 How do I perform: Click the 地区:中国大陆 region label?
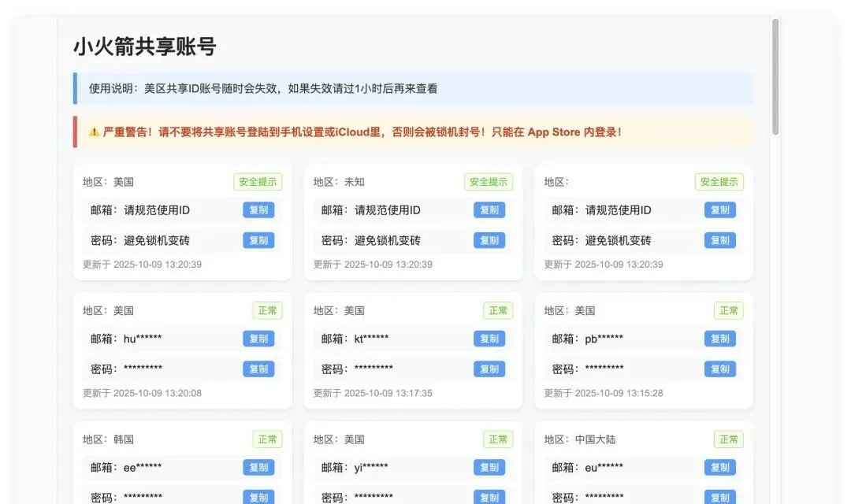(580, 439)
